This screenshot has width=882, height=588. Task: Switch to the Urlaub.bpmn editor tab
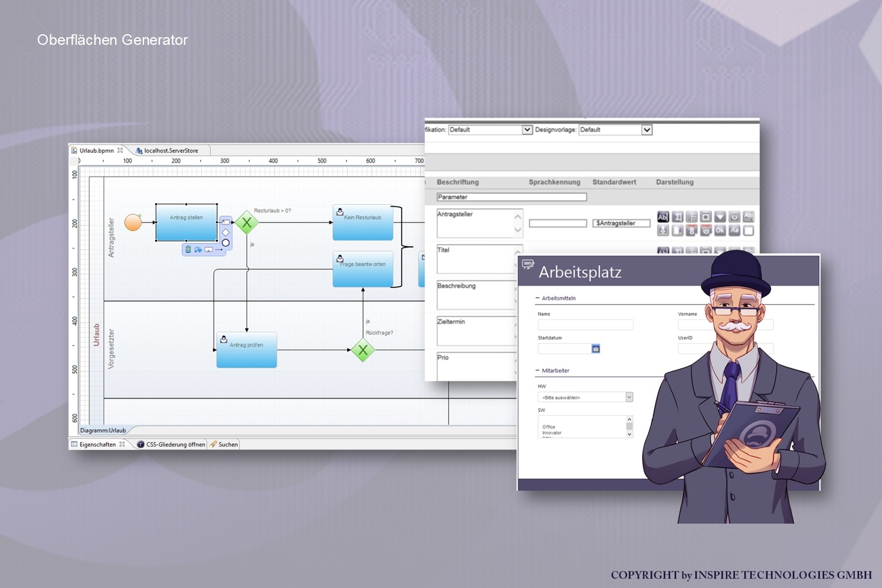97,151
